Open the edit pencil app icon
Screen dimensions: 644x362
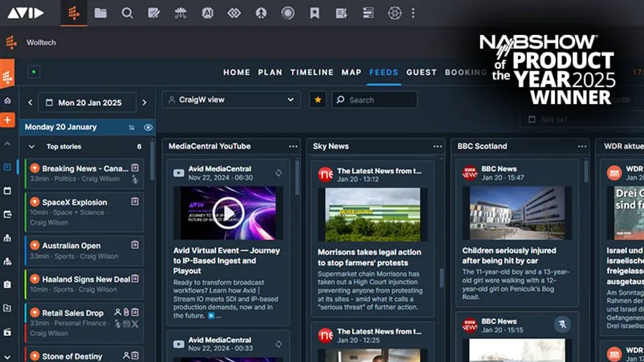[x=154, y=13]
